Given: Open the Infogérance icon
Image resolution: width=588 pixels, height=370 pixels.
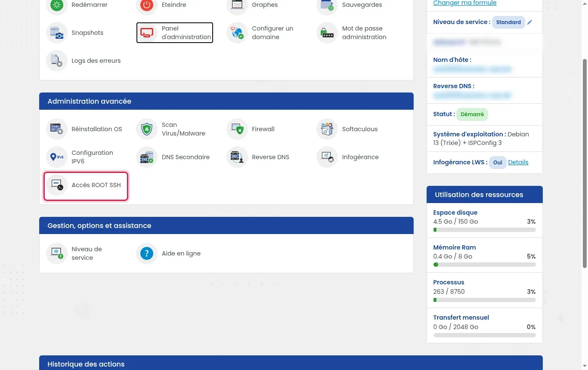Looking at the screenshot, I should click(327, 157).
